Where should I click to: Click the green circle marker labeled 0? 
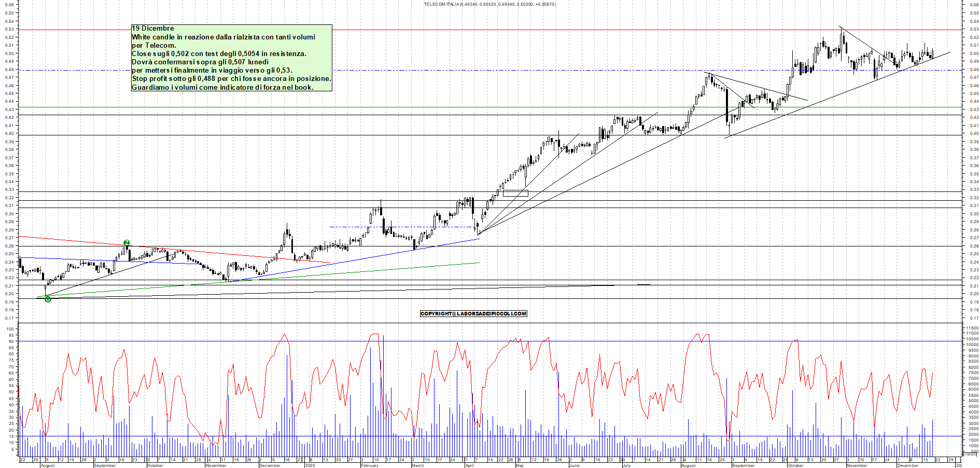point(48,299)
